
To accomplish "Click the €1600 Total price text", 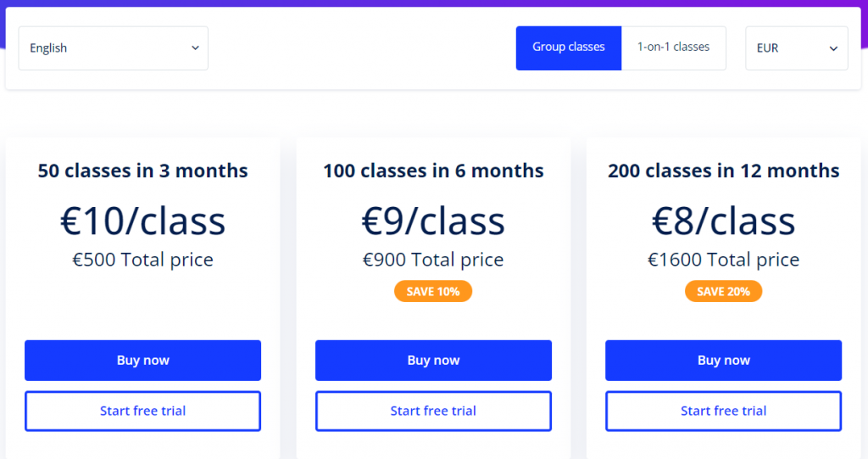I will tap(723, 260).
